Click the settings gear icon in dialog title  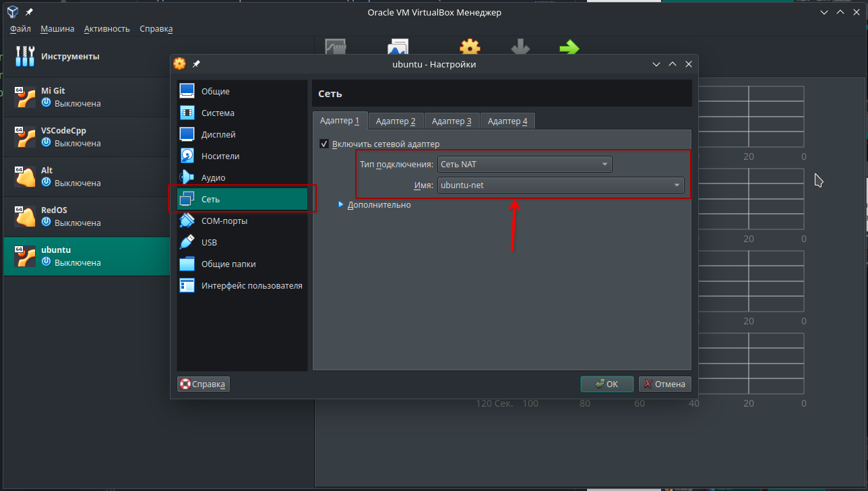[x=179, y=64]
